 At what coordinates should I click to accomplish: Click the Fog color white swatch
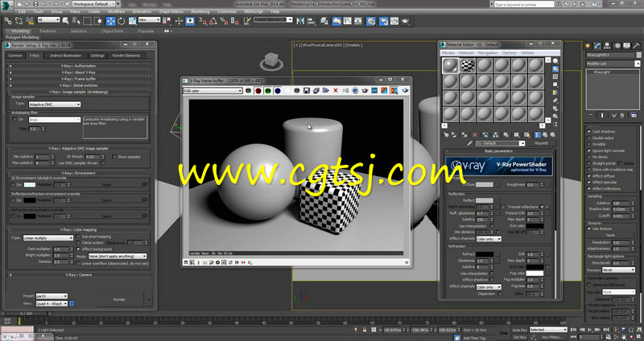pyautogui.click(x=535, y=273)
